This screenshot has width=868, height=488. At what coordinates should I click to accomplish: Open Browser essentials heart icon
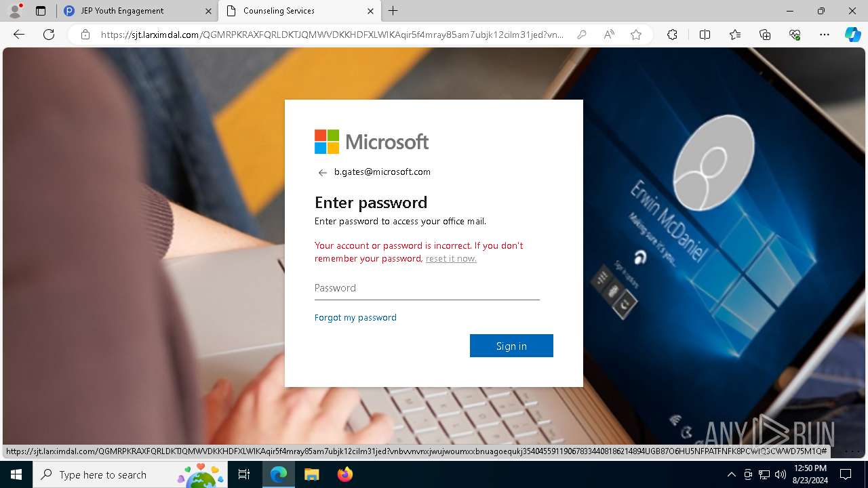click(795, 35)
